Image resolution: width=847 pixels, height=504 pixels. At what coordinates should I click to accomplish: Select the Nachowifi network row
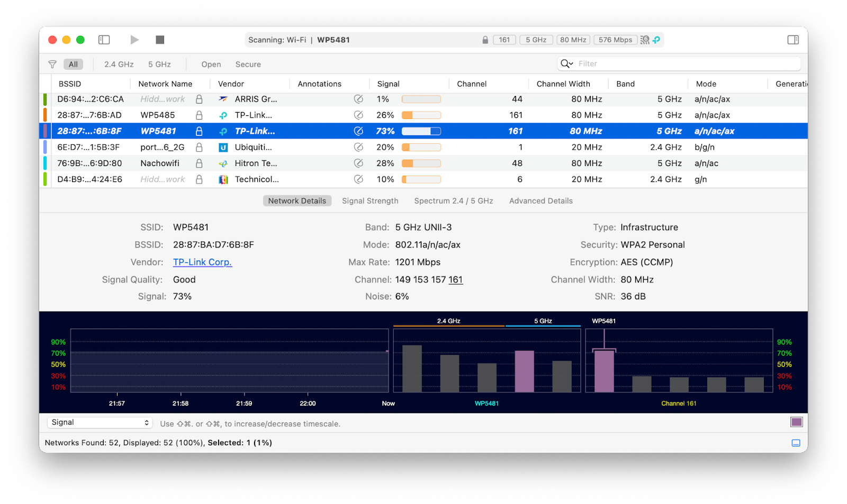click(x=424, y=163)
